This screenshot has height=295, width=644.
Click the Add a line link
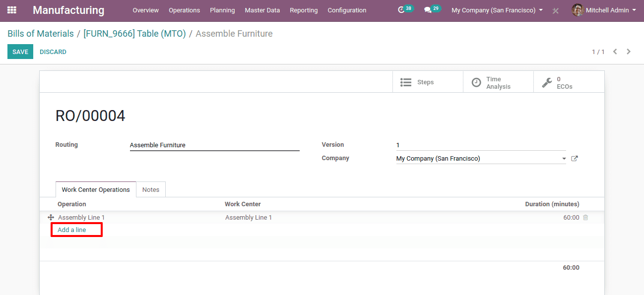72,230
